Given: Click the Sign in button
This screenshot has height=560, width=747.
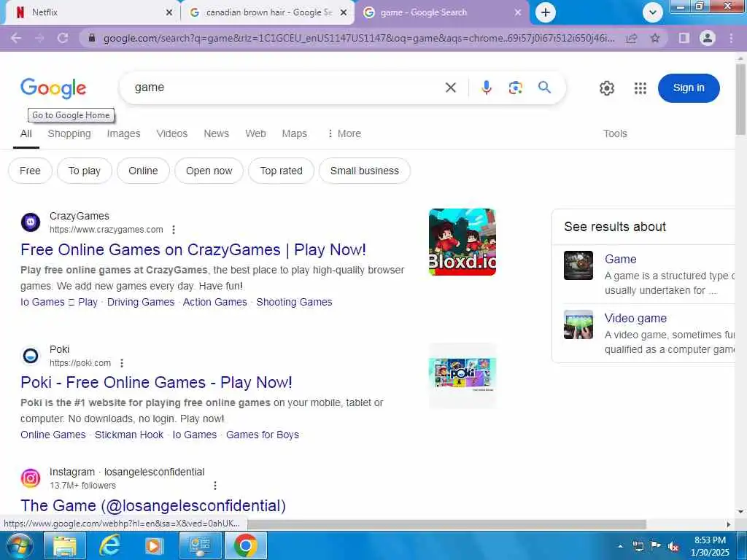Looking at the screenshot, I should coord(689,88).
